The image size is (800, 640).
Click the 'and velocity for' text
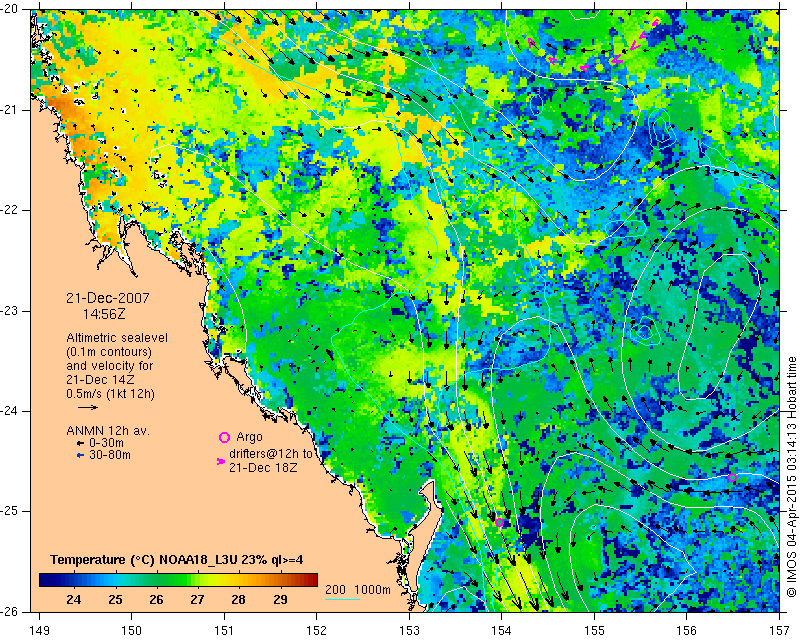coord(109,366)
